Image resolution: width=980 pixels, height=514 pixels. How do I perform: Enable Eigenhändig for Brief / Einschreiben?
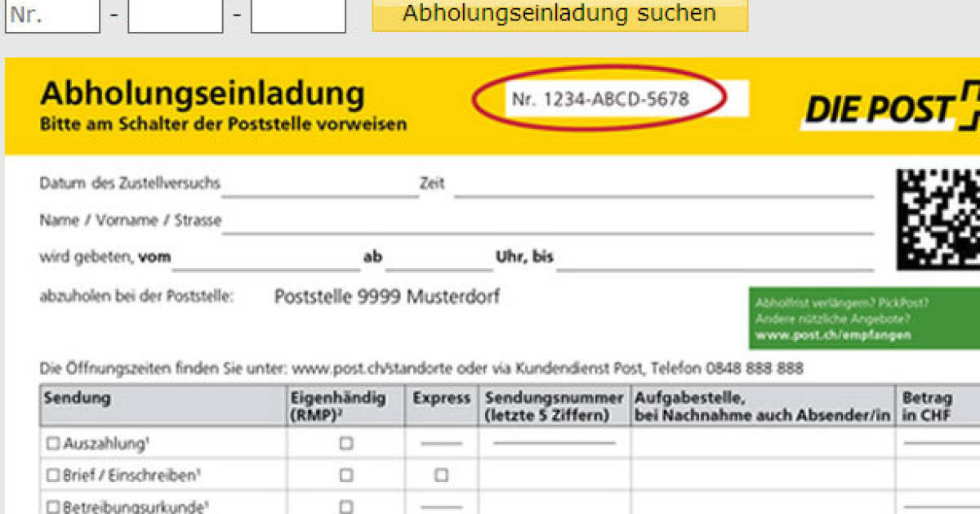tap(345, 474)
